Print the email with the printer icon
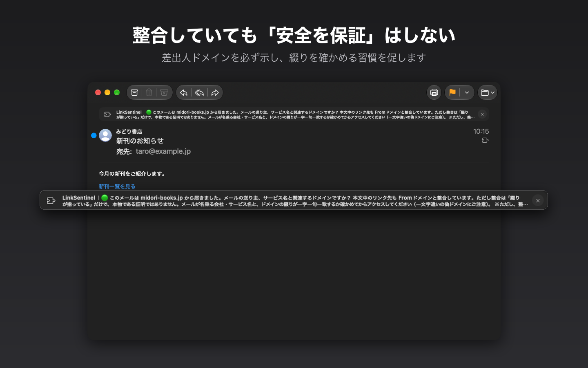The height and width of the screenshot is (368, 588). 434,92
